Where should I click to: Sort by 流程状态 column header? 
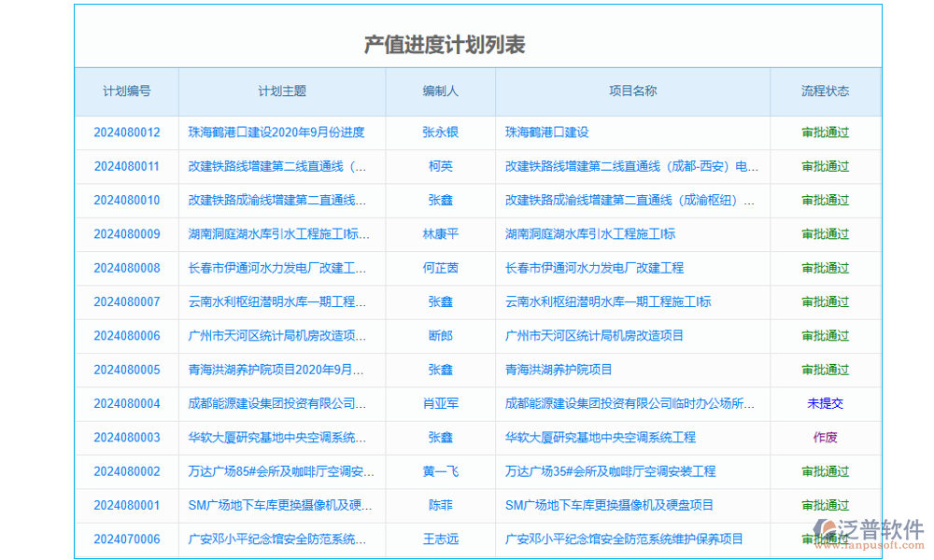click(x=824, y=91)
